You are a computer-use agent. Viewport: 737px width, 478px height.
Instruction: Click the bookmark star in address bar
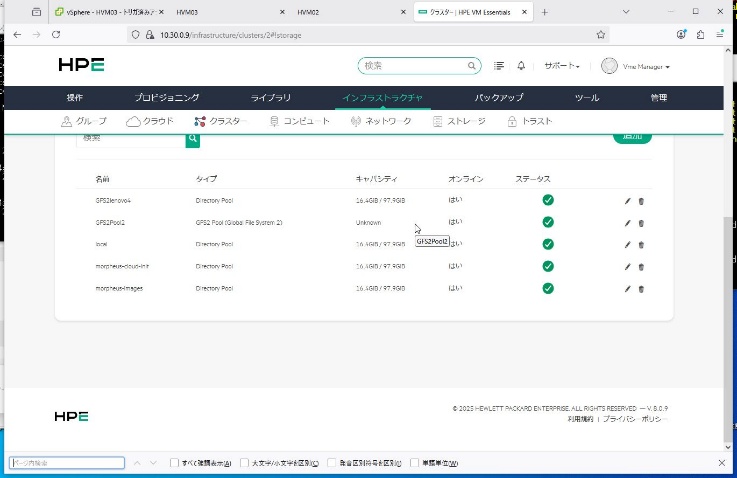tap(601, 34)
